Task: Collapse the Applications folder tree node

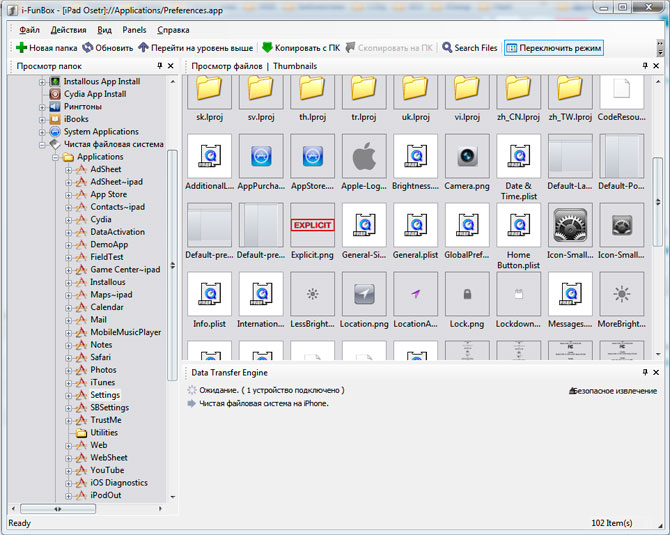Action: 56,157
